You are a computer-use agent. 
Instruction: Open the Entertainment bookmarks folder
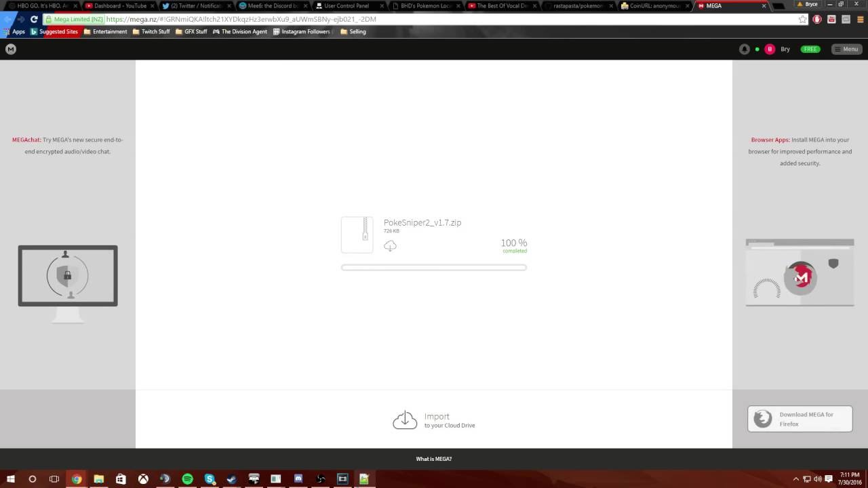coord(105,32)
